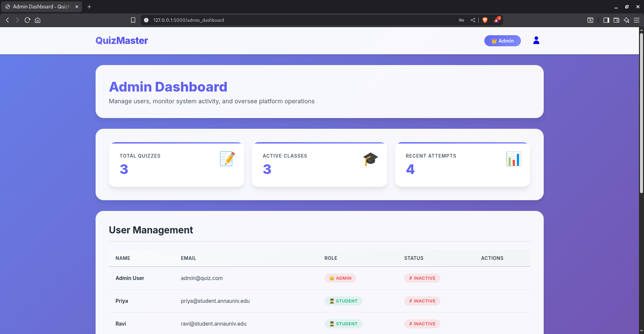Click the EMAIL column header

[x=189, y=258]
